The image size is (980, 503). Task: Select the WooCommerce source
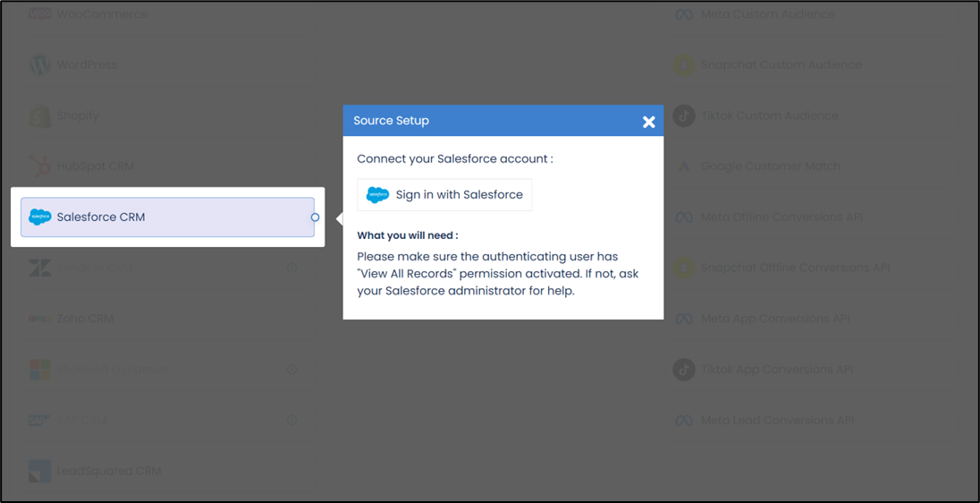(x=167, y=13)
